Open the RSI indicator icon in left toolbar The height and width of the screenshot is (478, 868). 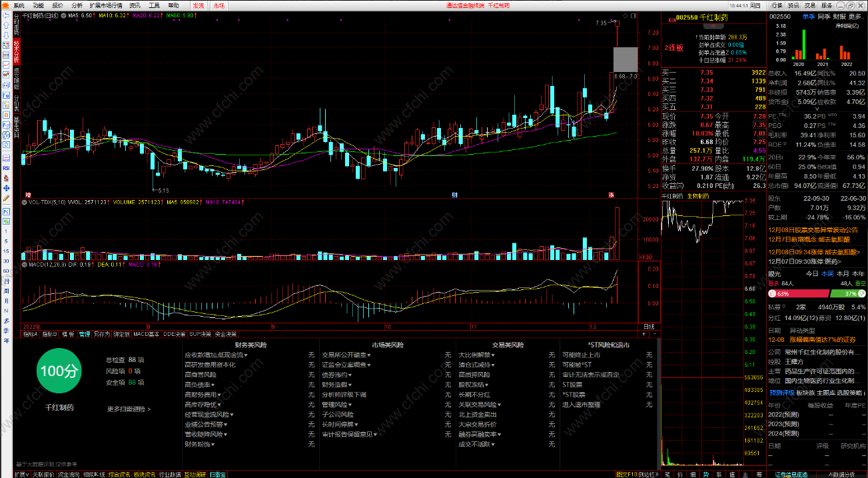6,168
